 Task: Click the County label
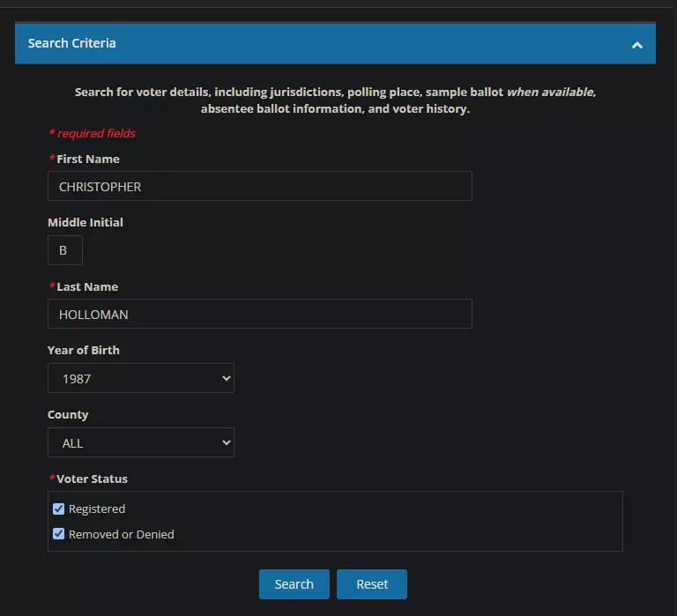click(68, 415)
